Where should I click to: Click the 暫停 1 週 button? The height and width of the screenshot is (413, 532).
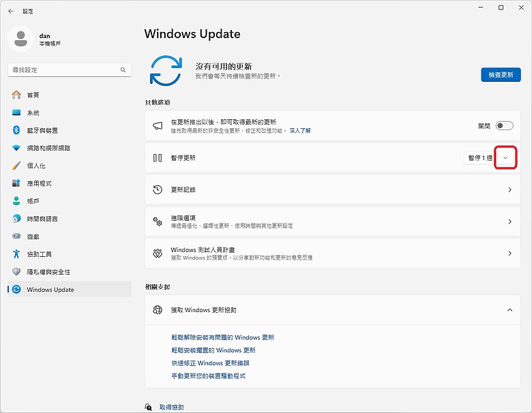point(479,157)
